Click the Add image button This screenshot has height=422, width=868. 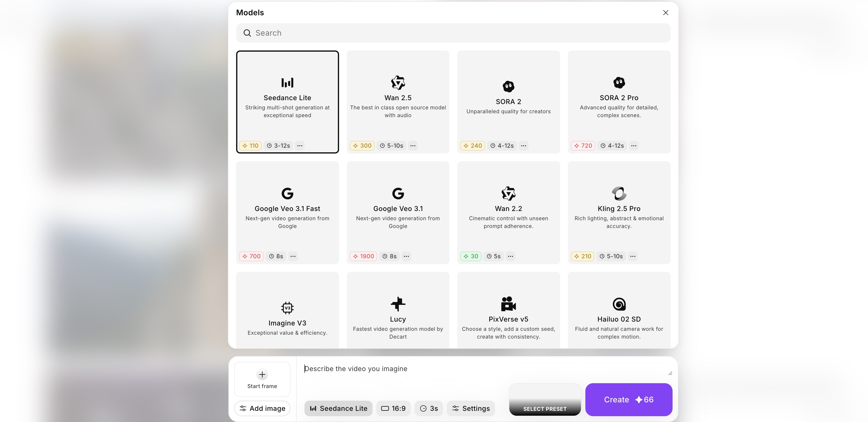tap(262, 408)
